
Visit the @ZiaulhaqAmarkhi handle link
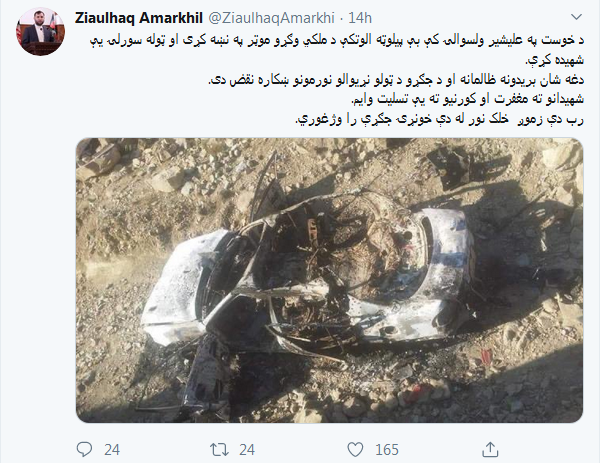[x=272, y=18]
